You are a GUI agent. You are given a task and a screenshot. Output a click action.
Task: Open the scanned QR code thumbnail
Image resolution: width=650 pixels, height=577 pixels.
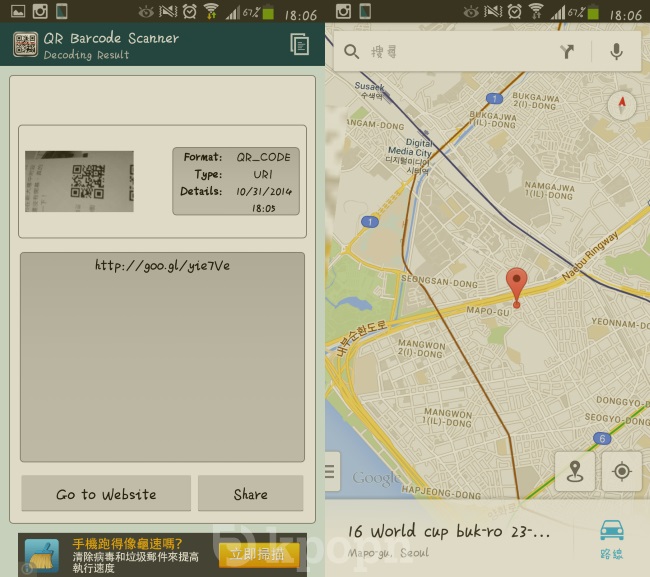79,182
